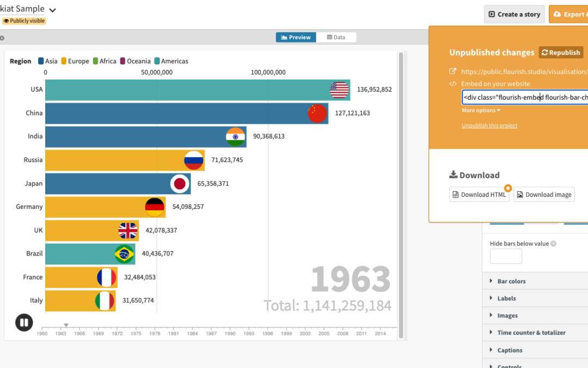Open More options dropdown under embed code

481,111
